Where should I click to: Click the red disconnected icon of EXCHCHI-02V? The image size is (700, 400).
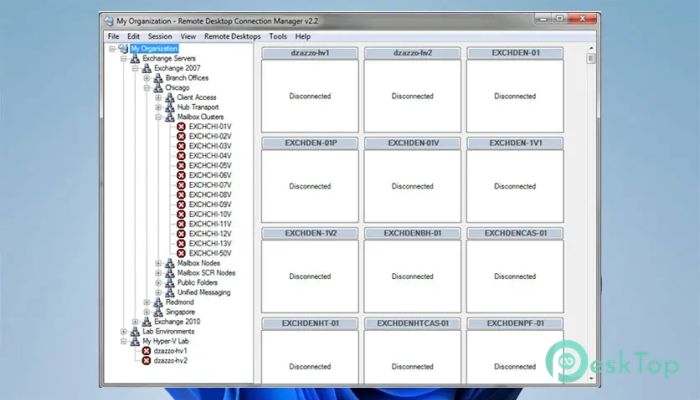click(x=181, y=137)
